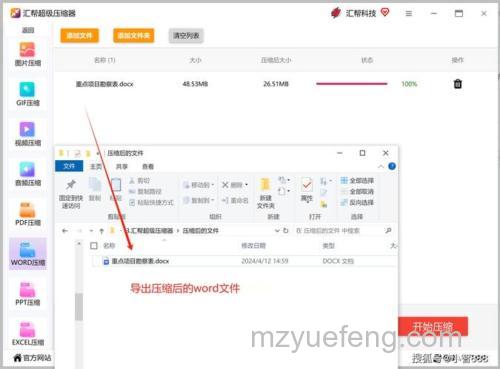Click the orange 添加文件夹 button
This screenshot has height=369, width=500.
tap(134, 35)
